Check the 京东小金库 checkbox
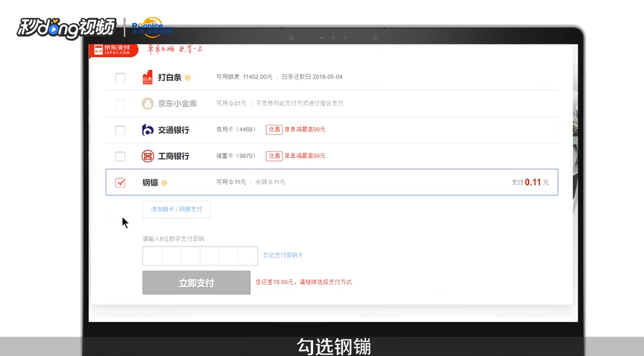644x356 pixels. coord(120,103)
